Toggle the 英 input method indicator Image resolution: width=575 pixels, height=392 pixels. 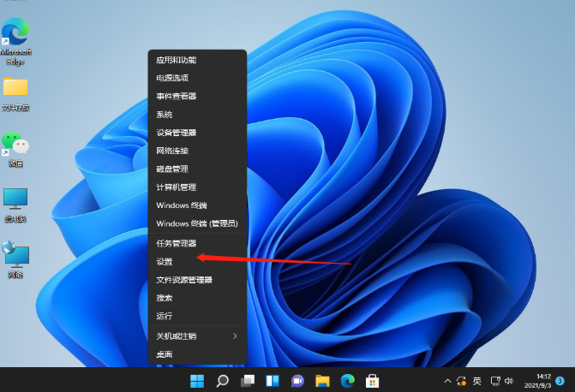(477, 380)
